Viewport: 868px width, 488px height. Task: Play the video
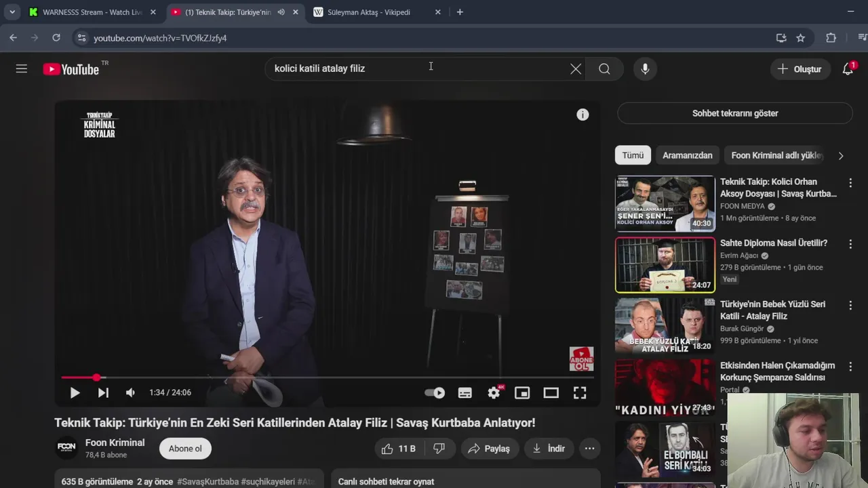pos(75,392)
